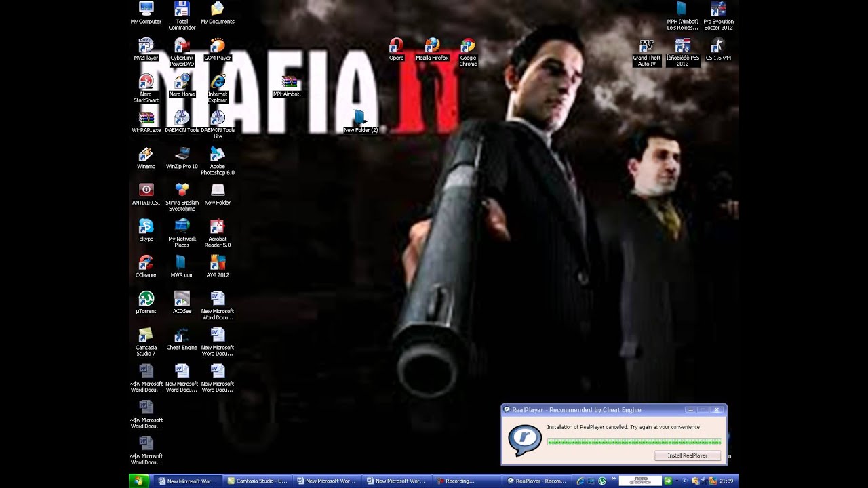Launch DAEMON Tools Lite shortcut

coord(218,125)
